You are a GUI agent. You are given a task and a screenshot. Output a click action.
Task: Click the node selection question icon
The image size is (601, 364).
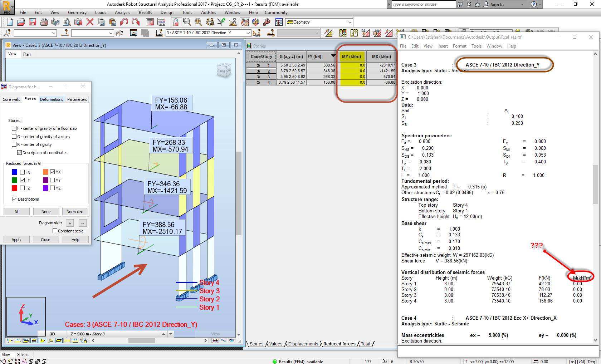pyautogui.click(x=7, y=33)
